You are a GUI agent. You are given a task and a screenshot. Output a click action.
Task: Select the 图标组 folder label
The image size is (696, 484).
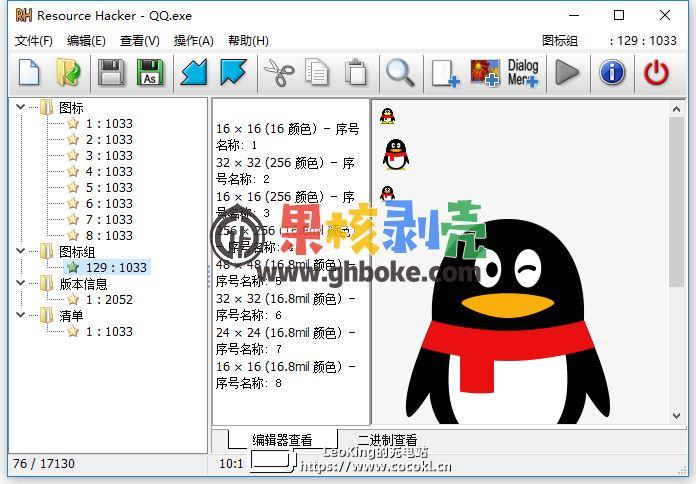tap(77, 252)
